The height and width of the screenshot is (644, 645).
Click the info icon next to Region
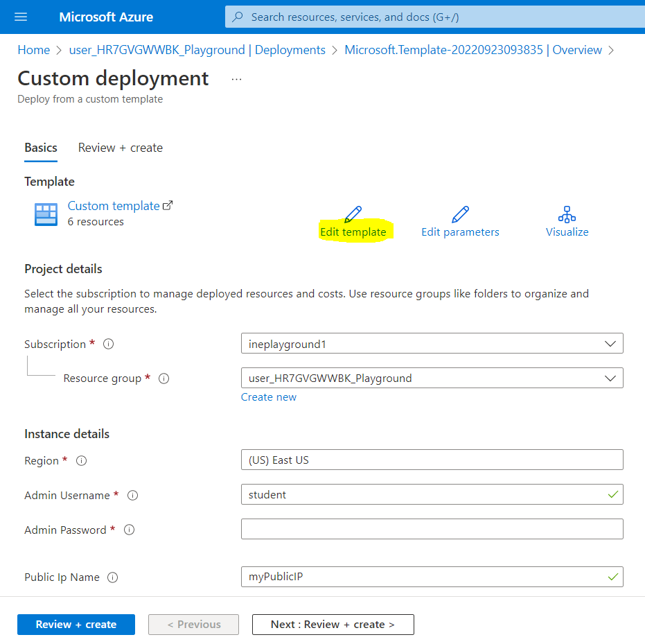81,461
